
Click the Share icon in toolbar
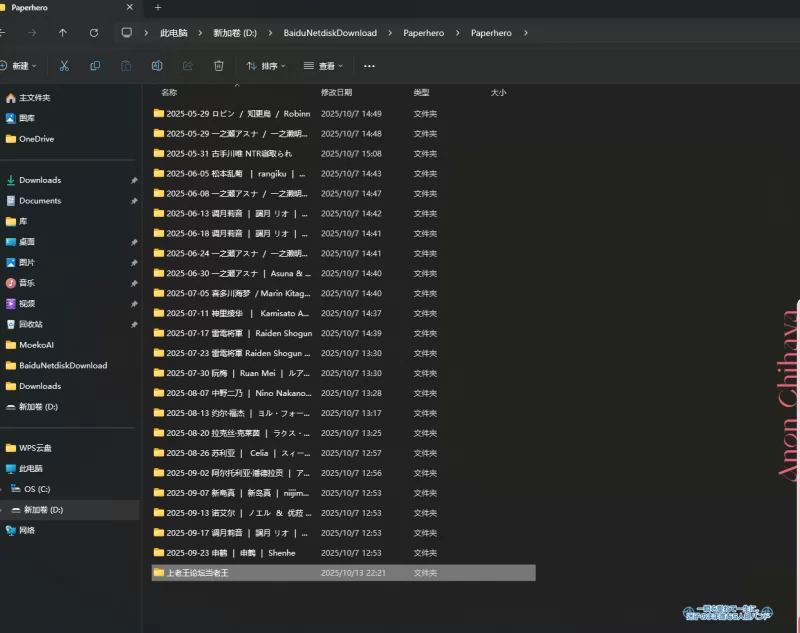188,66
